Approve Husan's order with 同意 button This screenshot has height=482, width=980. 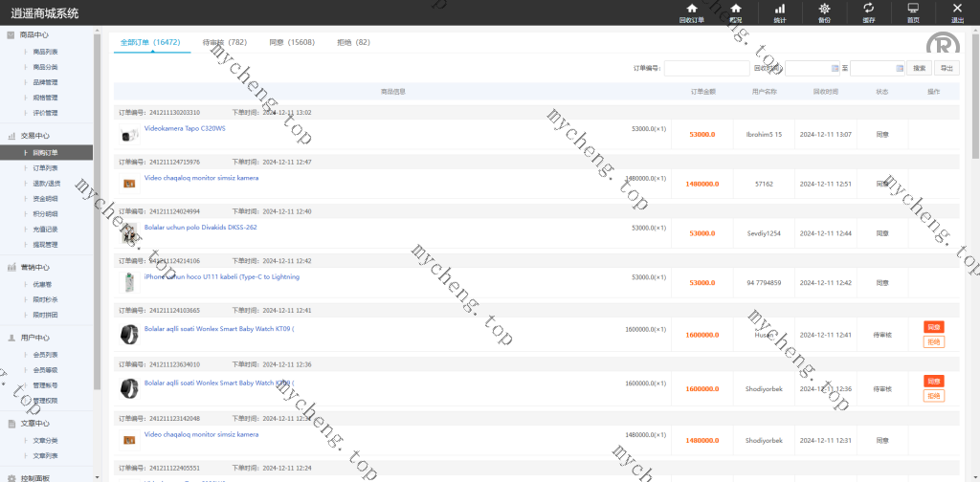point(933,327)
